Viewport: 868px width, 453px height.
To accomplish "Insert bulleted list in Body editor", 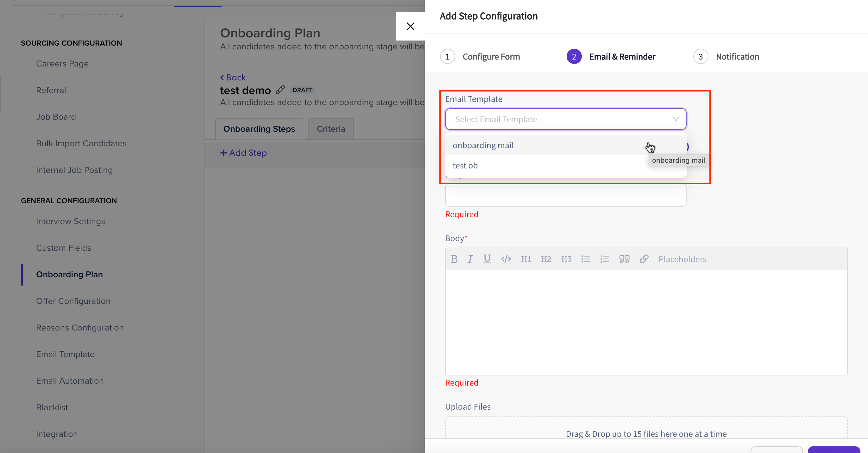I will (x=586, y=259).
